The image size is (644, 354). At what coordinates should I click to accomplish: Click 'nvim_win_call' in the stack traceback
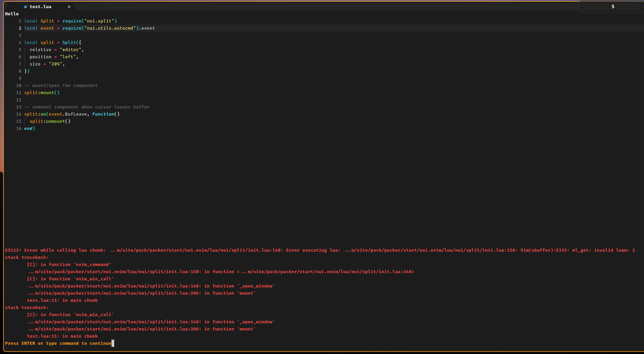93,279
